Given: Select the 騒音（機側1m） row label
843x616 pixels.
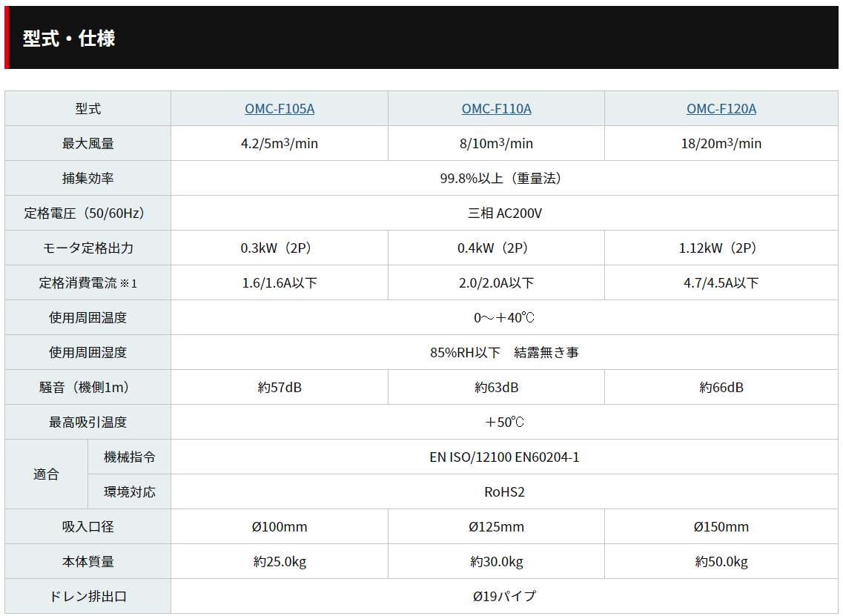Looking at the screenshot, I should 88,387.
